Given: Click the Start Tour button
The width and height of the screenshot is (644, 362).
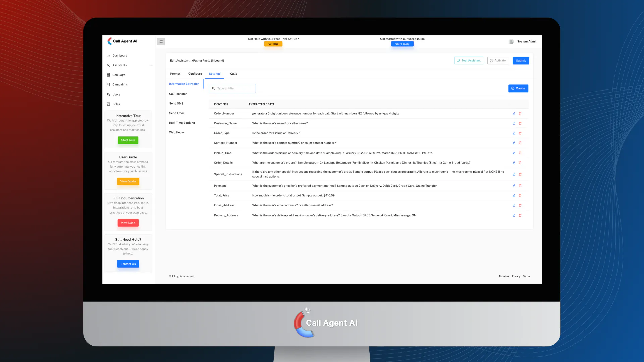Looking at the screenshot, I should (x=128, y=140).
